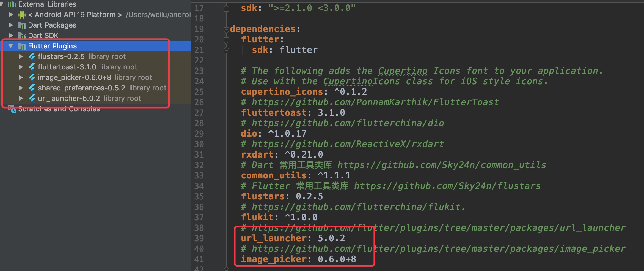Select the Flutter Plugins tree row
This screenshot has height=271, width=644.
coord(95,46)
